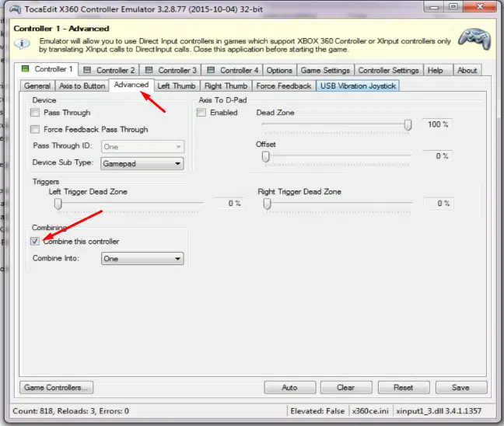Click the Left Trigger 0 % value field
Viewport: 504px width, 426px height.
pyautogui.click(x=230, y=204)
